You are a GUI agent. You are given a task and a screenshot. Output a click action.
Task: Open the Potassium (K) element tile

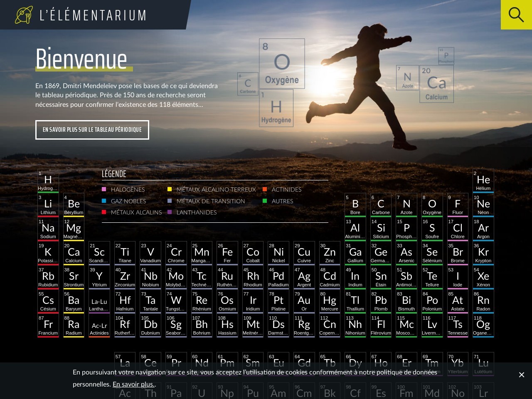(48, 253)
